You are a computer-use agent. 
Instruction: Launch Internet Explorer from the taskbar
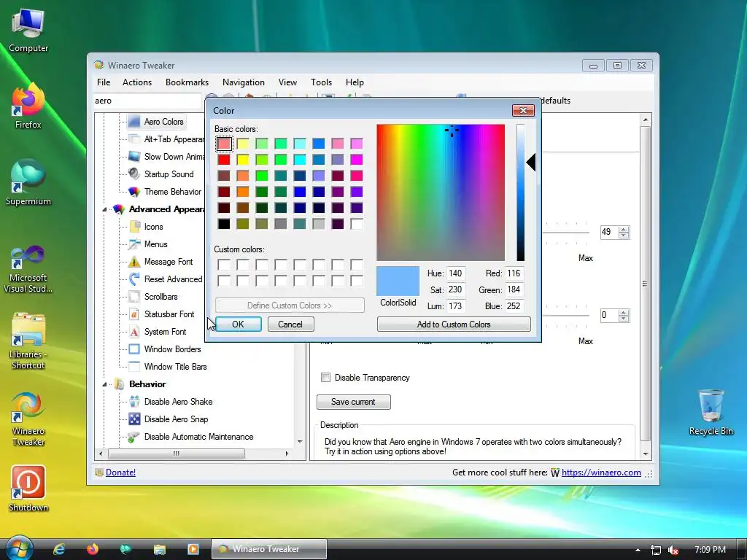pyautogui.click(x=59, y=549)
